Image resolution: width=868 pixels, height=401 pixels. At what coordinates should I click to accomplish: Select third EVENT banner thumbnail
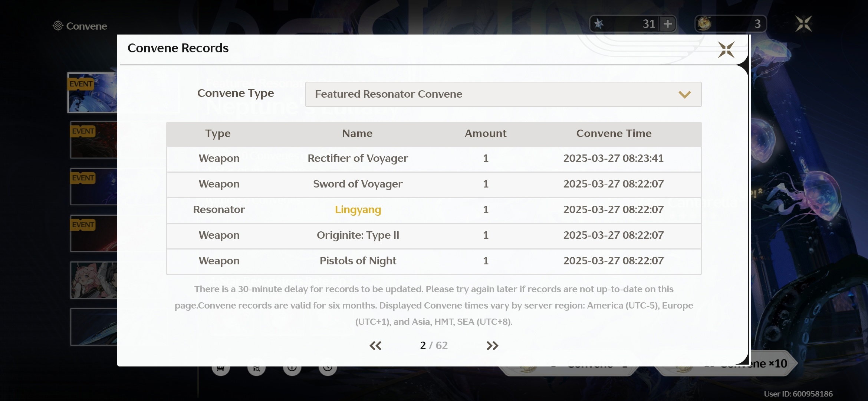click(93, 187)
